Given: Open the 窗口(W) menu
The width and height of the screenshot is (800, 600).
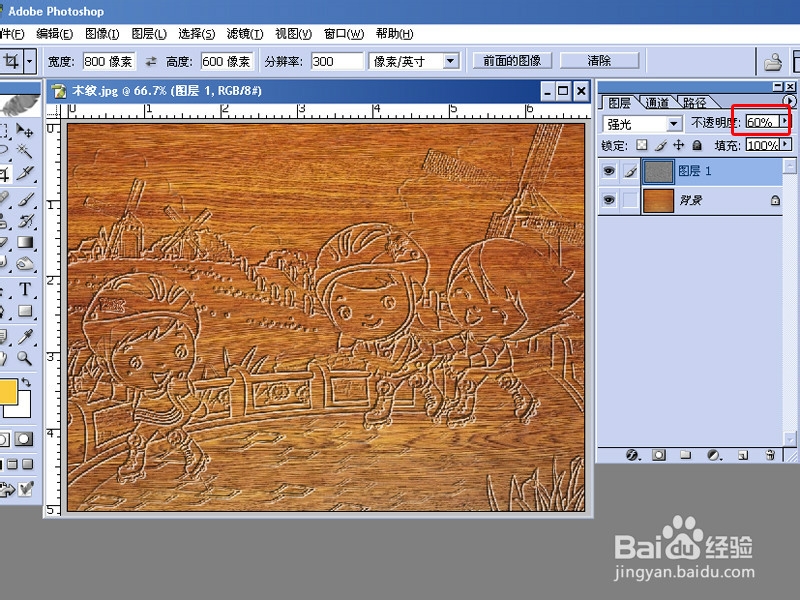Looking at the screenshot, I should 344,34.
